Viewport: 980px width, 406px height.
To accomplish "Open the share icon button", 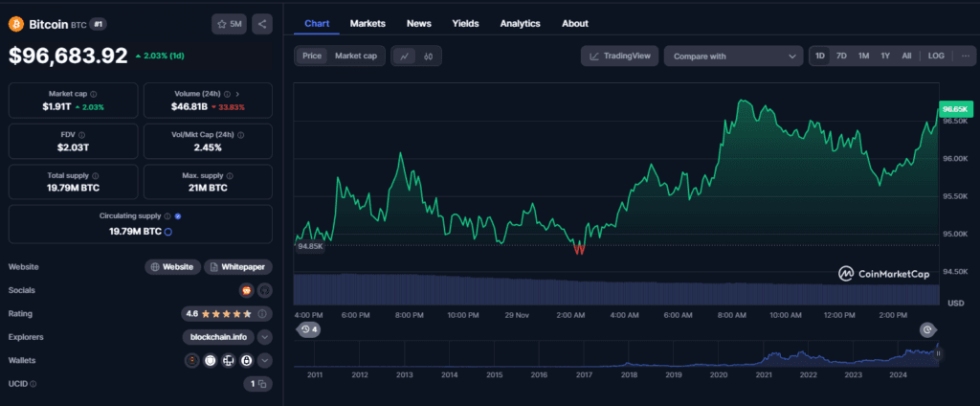I will (262, 24).
